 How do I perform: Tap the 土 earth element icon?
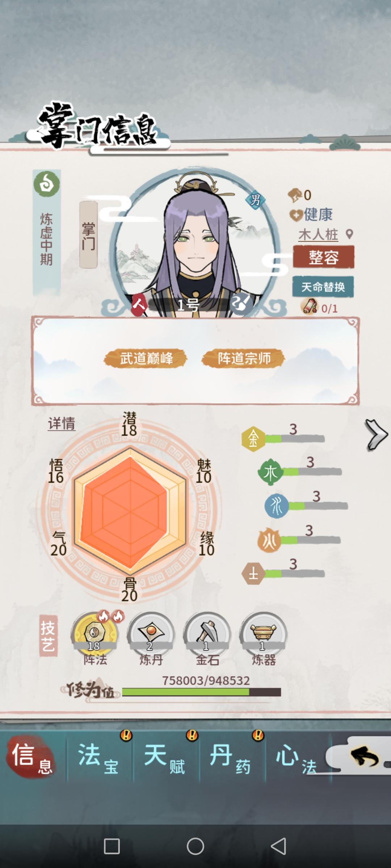coord(253,574)
